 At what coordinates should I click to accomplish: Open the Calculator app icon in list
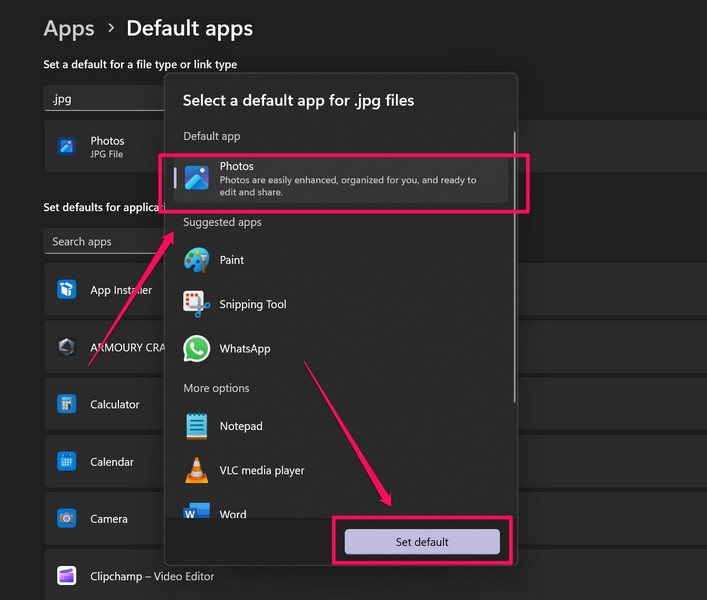pyautogui.click(x=67, y=404)
